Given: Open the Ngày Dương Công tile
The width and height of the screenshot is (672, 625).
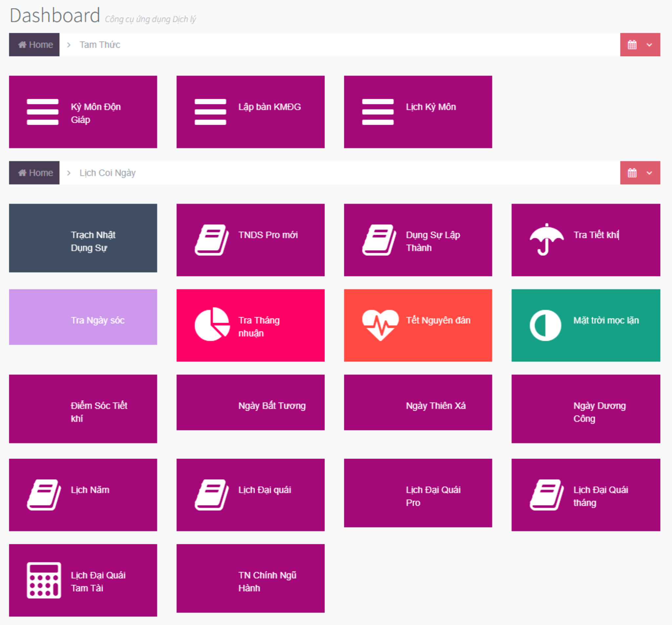Looking at the screenshot, I should point(586,409).
